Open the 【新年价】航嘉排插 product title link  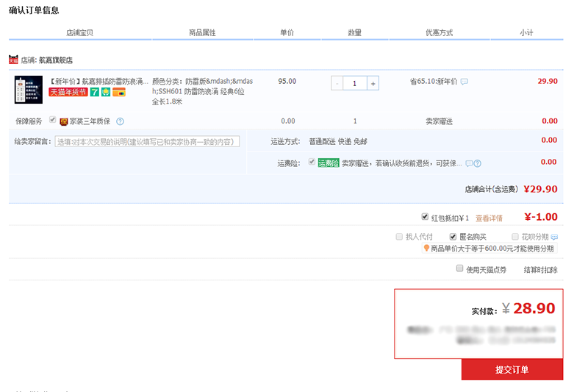point(98,81)
